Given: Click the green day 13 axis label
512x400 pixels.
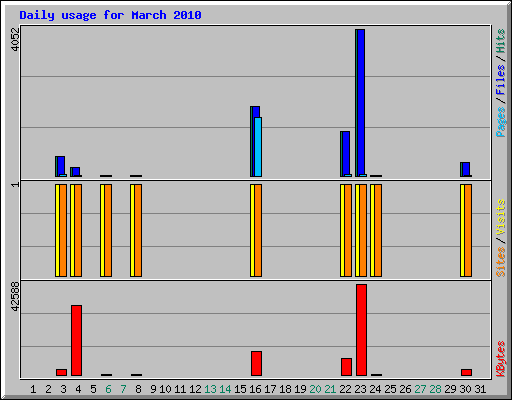Looking at the screenshot, I should 210,389.
